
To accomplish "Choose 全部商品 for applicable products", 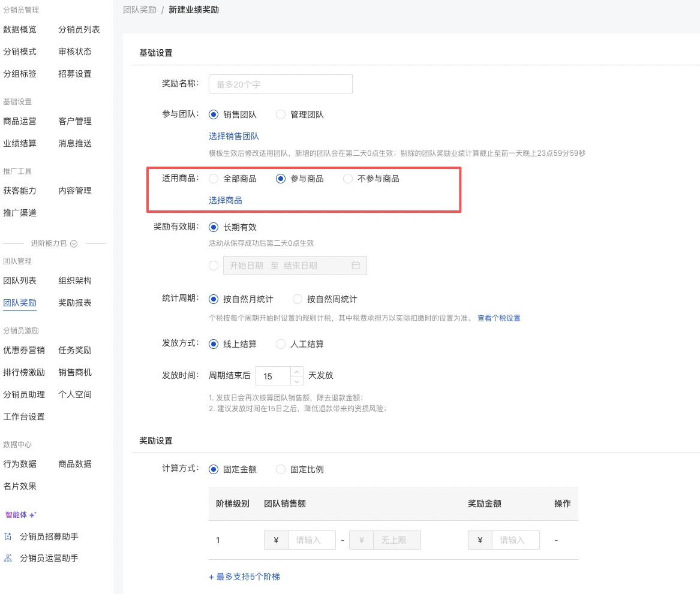I will 214,179.
